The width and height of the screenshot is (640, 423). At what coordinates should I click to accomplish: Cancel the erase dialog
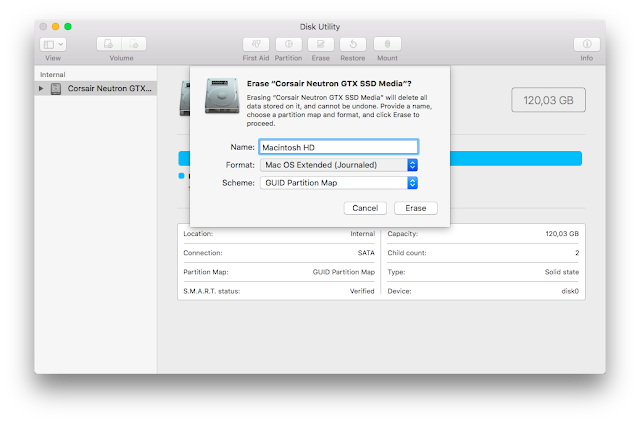[x=365, y=208]
